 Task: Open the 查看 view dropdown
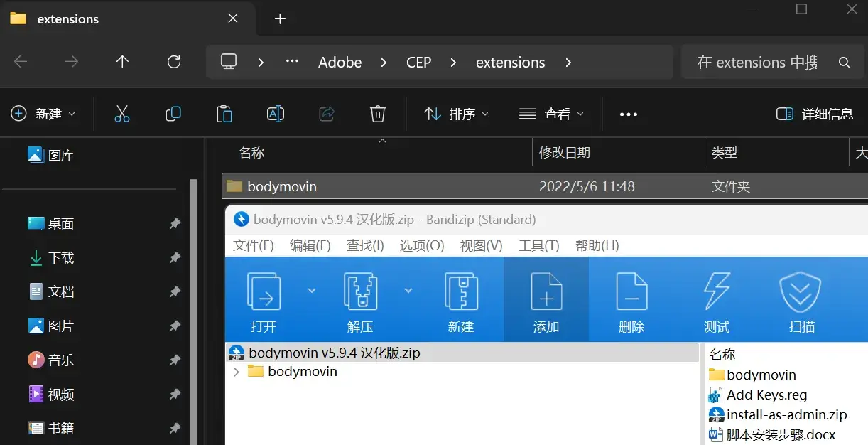point(551,114)
